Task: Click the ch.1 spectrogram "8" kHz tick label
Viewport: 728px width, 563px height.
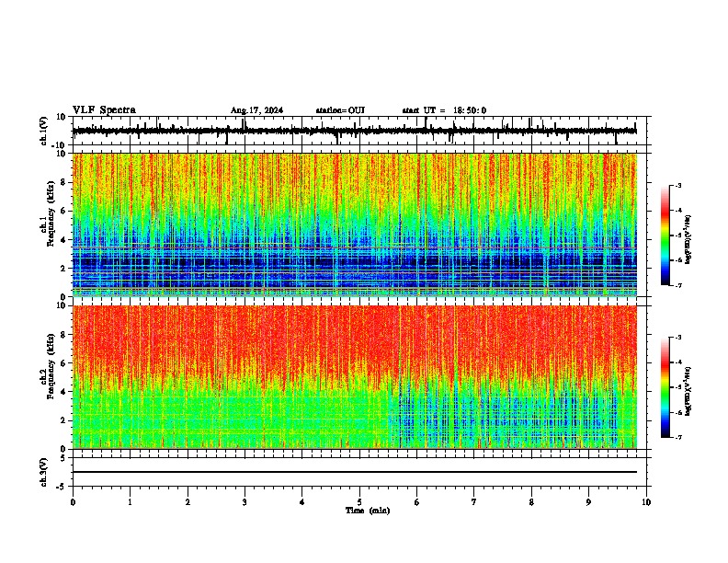Action: click(63, 182)
